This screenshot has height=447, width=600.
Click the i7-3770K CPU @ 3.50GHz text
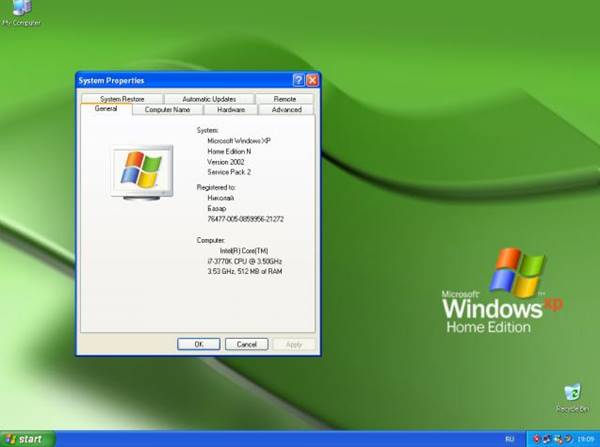pyautogui.click(x=245, y=261)
